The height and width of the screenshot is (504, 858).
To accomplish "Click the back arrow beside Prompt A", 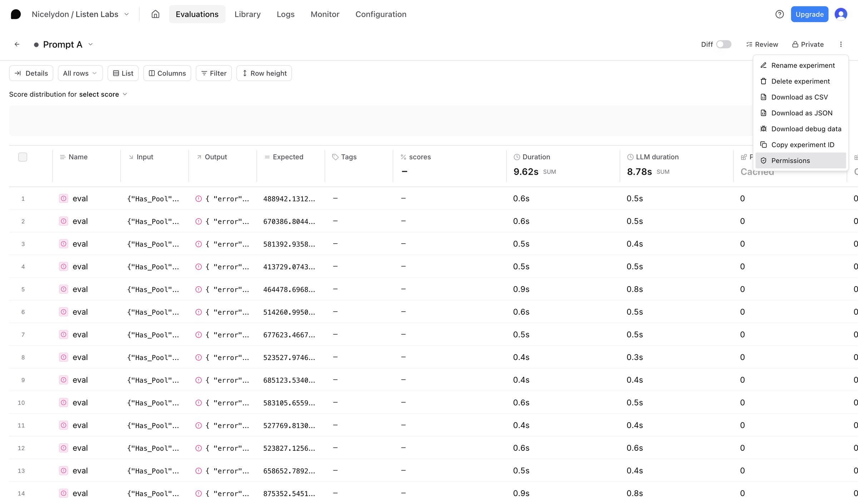I will tap(17, 44).
